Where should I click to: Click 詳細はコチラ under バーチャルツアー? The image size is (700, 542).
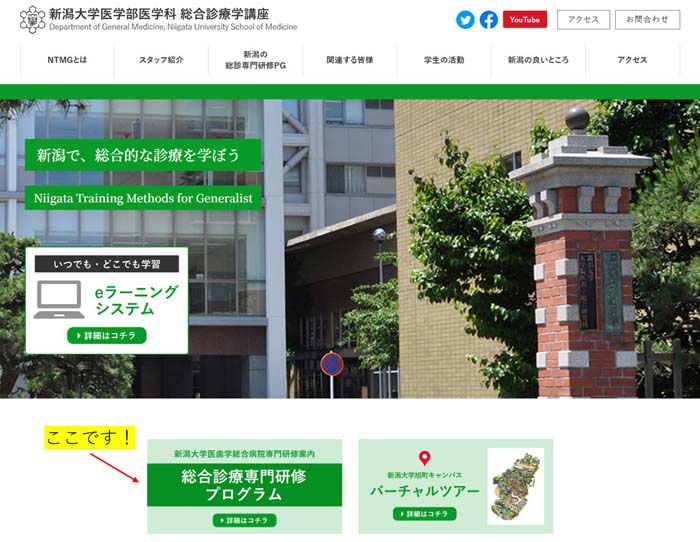coord(424,514)
